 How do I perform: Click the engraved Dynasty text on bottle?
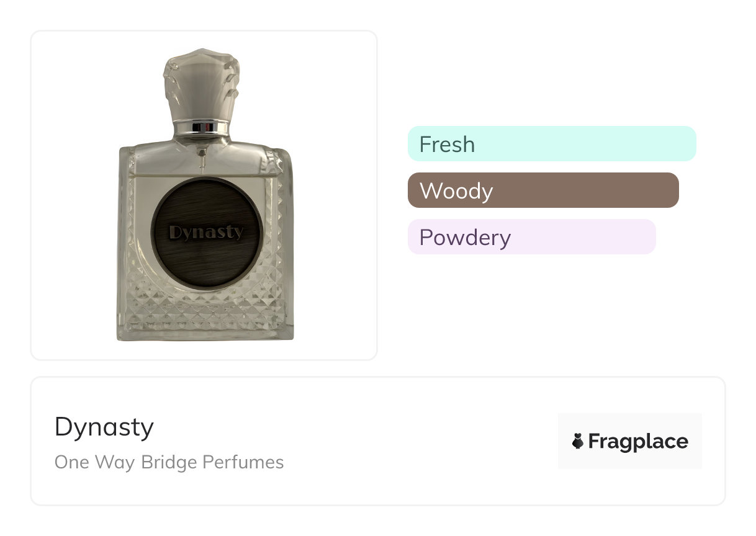(206, 233)
